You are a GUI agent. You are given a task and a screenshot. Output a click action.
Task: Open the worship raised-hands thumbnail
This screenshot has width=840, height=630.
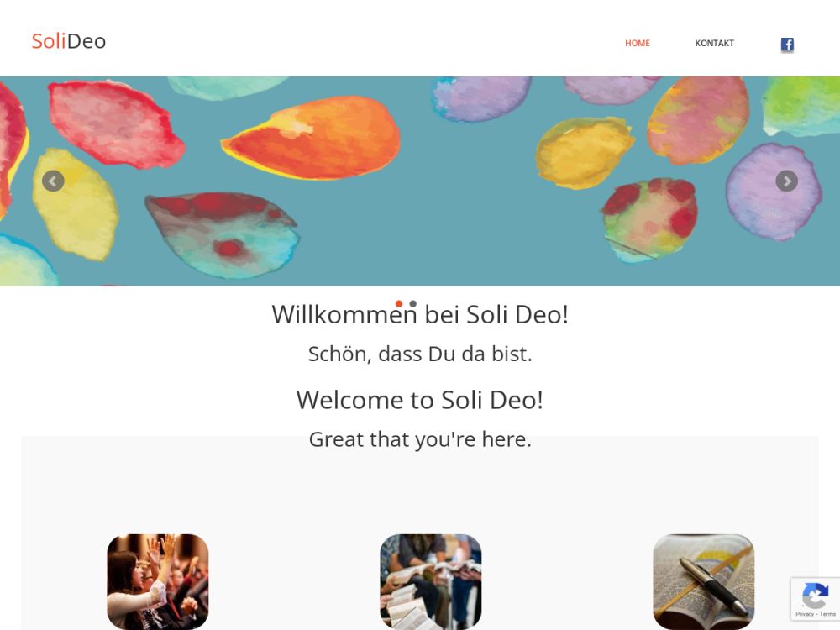158,581
